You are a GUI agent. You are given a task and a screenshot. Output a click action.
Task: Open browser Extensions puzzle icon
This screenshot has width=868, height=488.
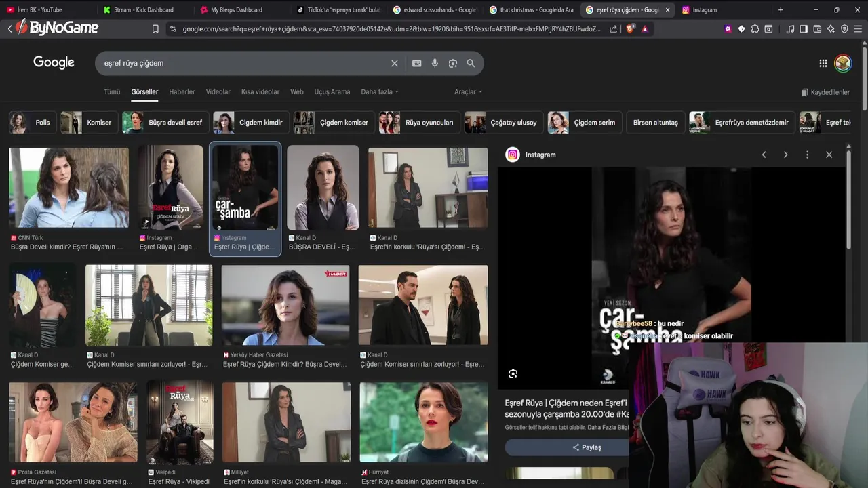click(755, 29)
